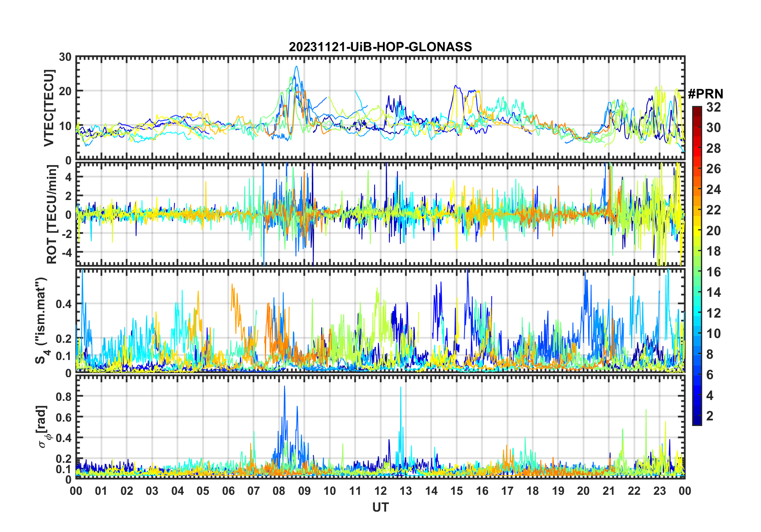Click x-axis tick label 15

(x=457, y=491)
